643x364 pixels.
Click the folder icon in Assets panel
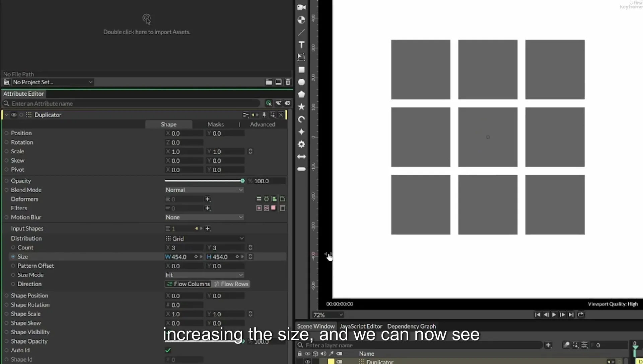tap(269, 82)
